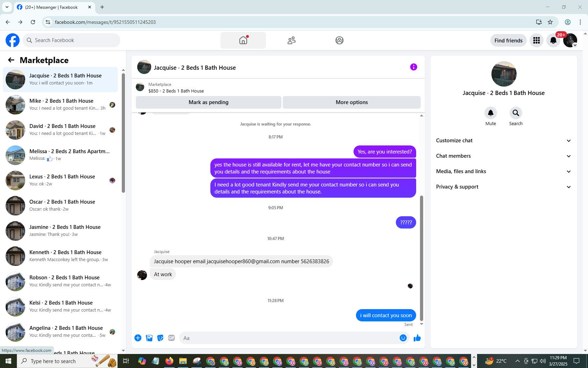This screenshot has height=368, width=588.
Task: Mute this conversation with the bell icon
Action: point(491,113)
